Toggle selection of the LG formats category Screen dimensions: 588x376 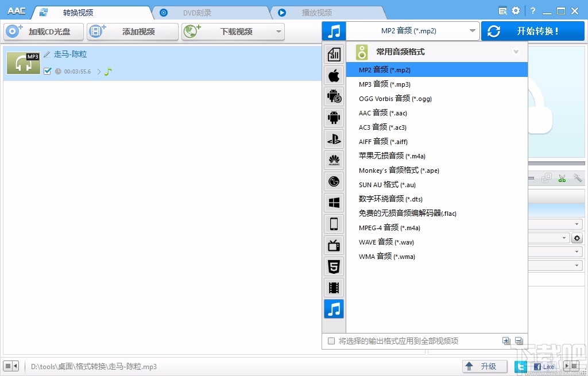(x=334, y=181)
